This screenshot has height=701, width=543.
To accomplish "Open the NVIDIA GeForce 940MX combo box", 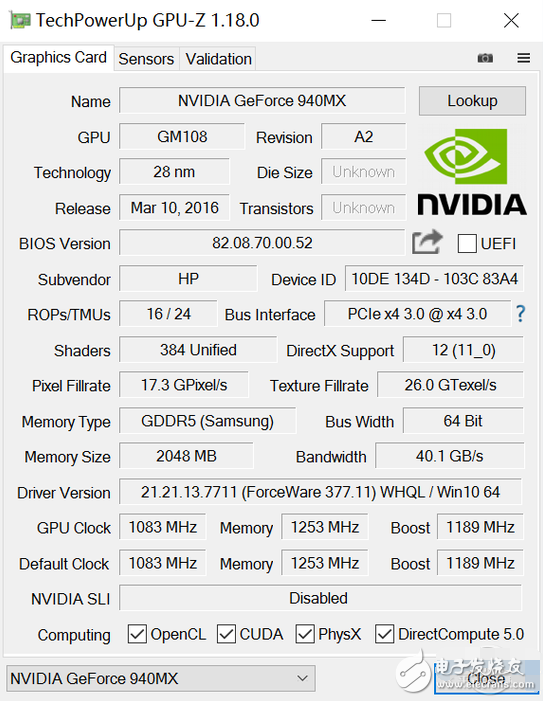I will pyautogui.click(x=161, y=678).
